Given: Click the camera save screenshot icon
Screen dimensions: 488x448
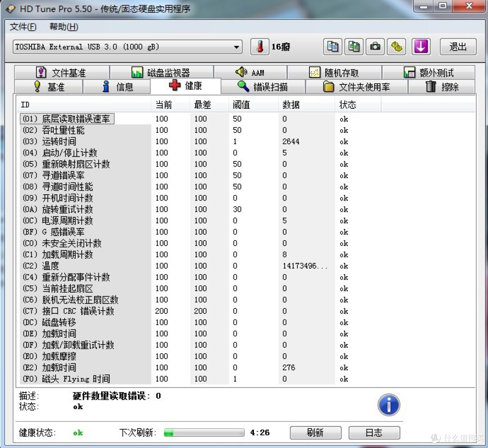Looking at the screenshot, I should click(375, 47).
